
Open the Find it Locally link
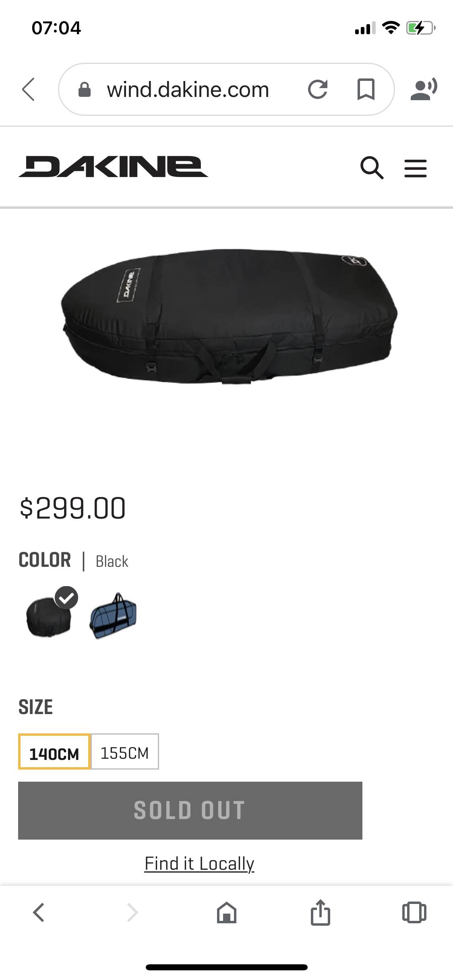click(199, 864)
